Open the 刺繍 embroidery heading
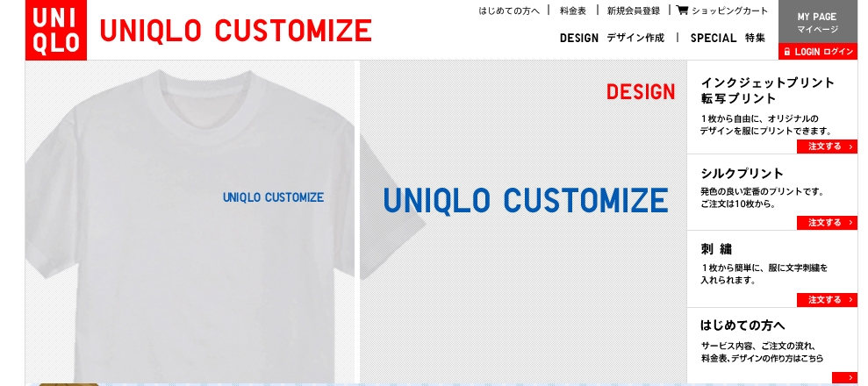The width and height of the screenshot is (868, 386). (716, 250)
